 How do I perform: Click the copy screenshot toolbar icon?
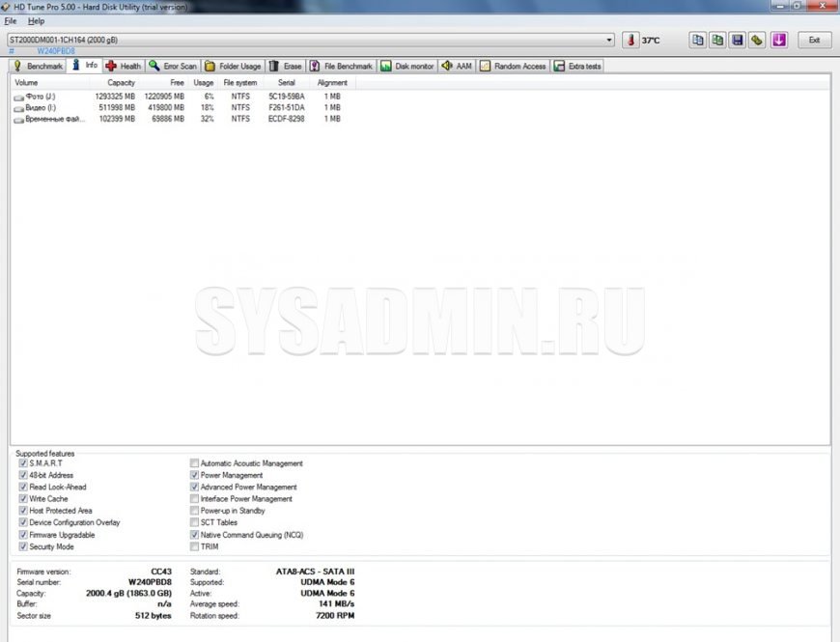[717, 40]
